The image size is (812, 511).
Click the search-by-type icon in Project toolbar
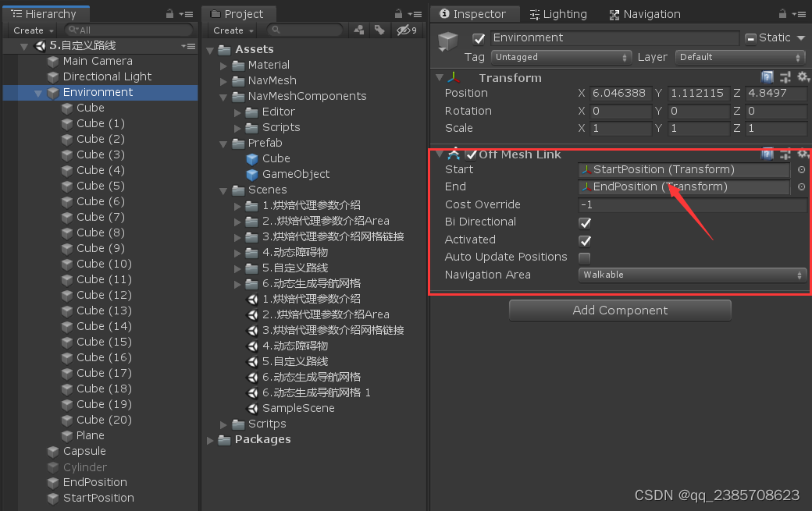click(358, 29)
